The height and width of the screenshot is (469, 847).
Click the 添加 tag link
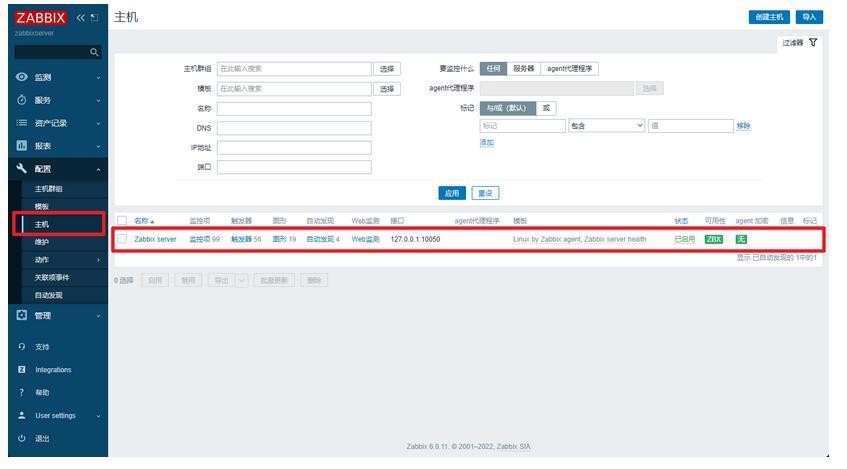487,142
